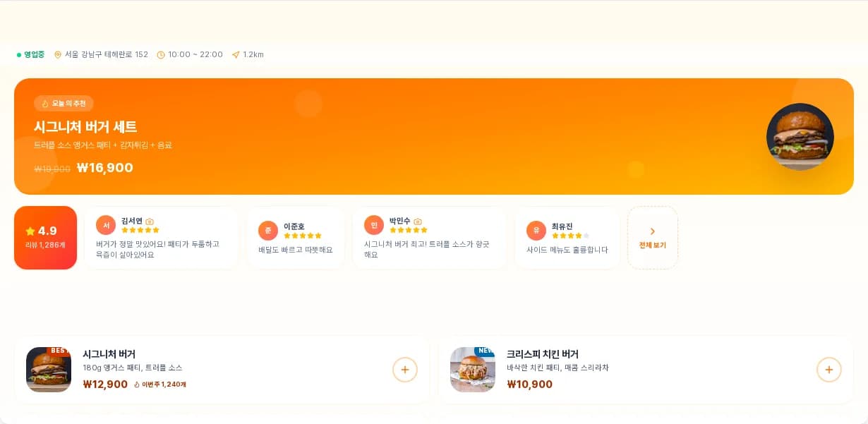
Task: Click the flame icon in 오늘의 추천 badge
Action: [45, 104]
